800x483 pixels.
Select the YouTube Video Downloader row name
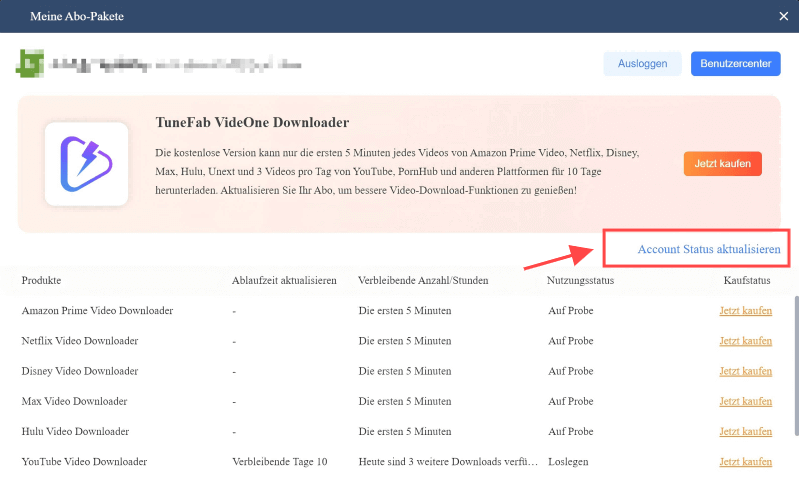(x=84, y=462)
